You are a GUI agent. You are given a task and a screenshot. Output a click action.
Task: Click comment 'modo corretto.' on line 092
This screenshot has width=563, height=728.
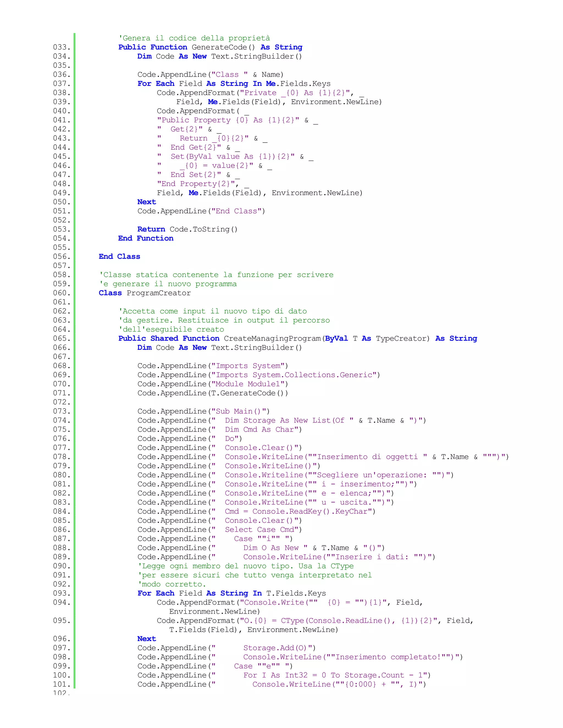(172, 584)
